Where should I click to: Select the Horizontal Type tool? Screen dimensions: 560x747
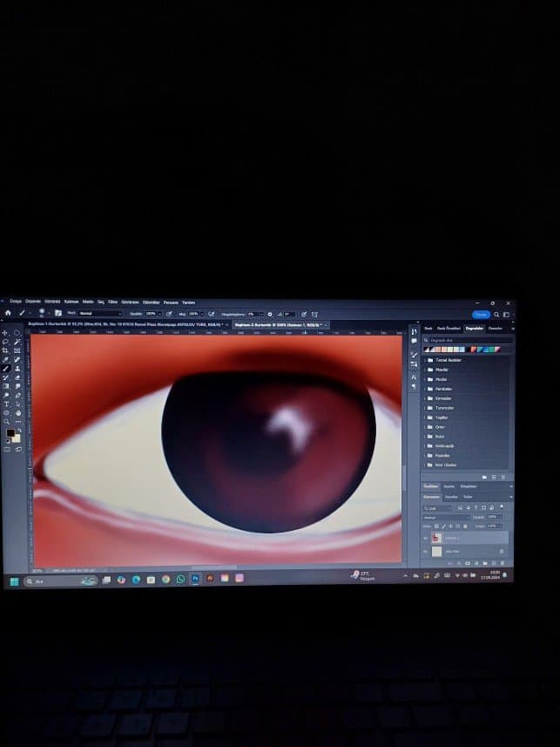click(x=6, y=404)
